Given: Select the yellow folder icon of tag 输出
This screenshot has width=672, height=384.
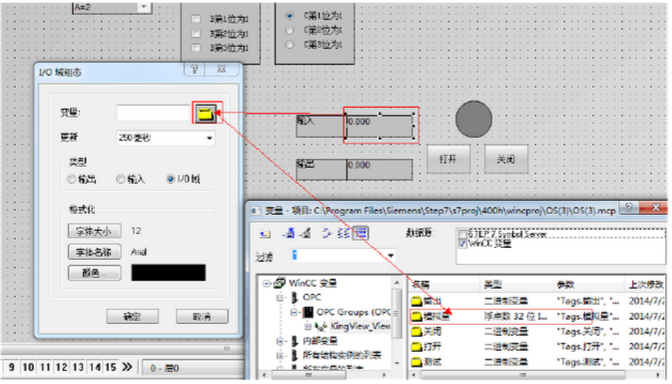Looking at the screenshot, I should 417,301.
